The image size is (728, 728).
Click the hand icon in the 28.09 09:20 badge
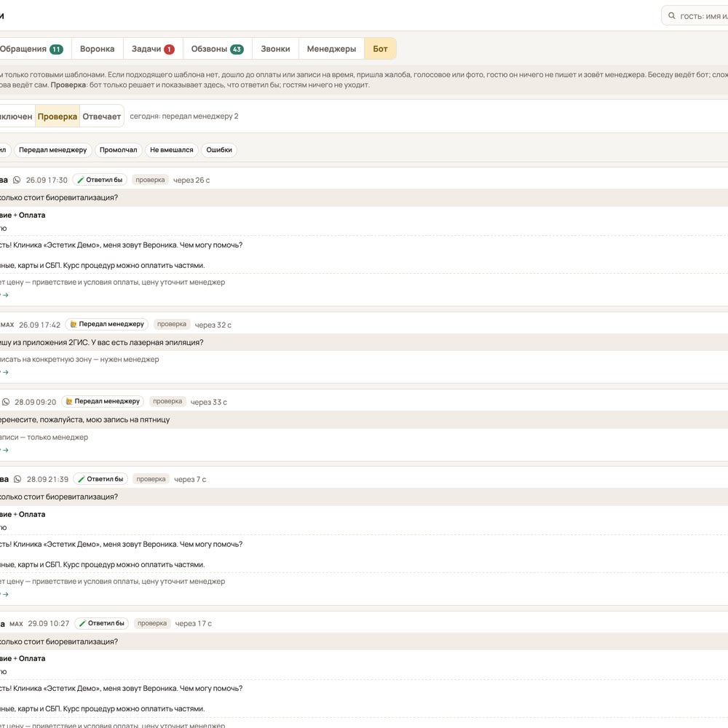point(69,401)
